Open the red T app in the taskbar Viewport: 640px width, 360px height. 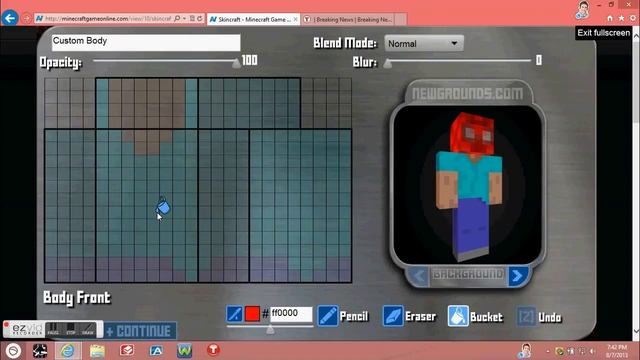213,350
